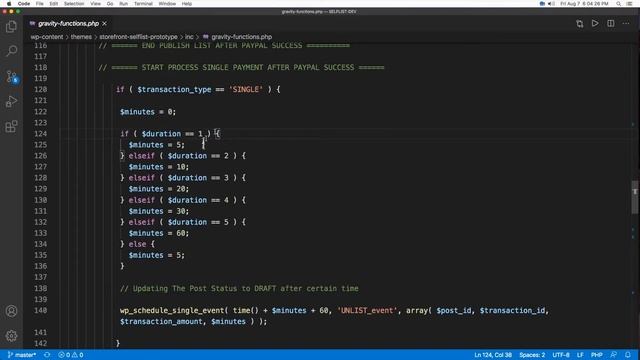Click line number 140 in gutter
Viewport: 640px width, 360px height.
tap(40, 310)
